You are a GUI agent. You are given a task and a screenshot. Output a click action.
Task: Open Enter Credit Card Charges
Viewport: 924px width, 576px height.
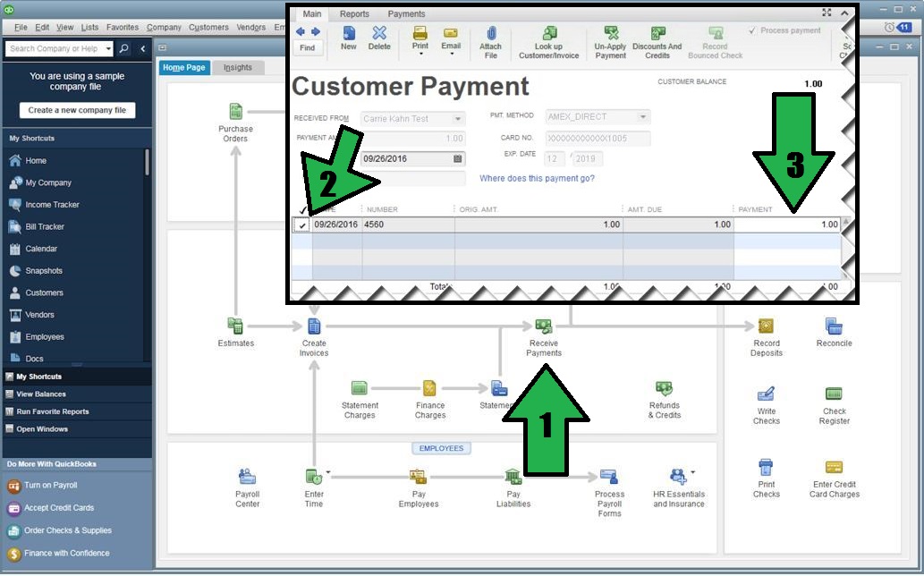coord(834,467)
